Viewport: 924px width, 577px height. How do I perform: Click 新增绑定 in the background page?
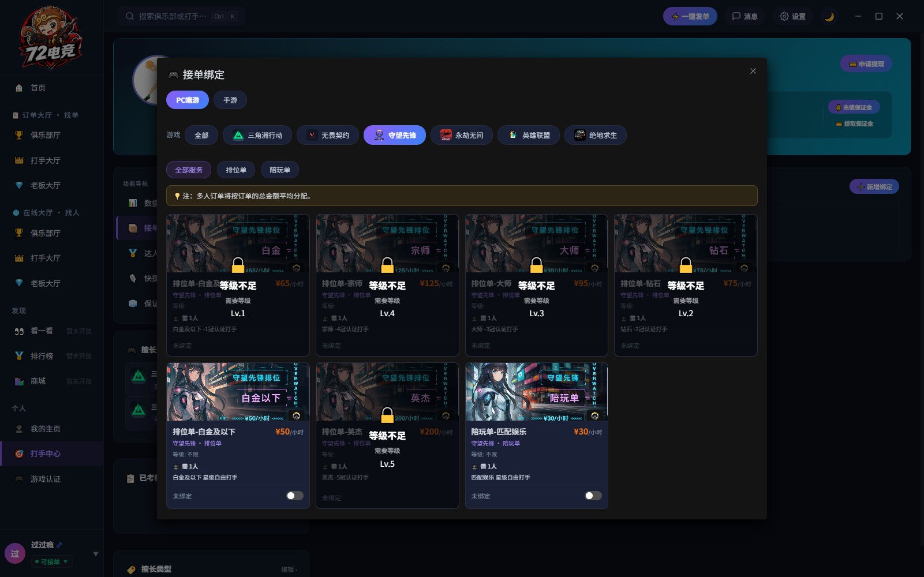tap(874, 186)
